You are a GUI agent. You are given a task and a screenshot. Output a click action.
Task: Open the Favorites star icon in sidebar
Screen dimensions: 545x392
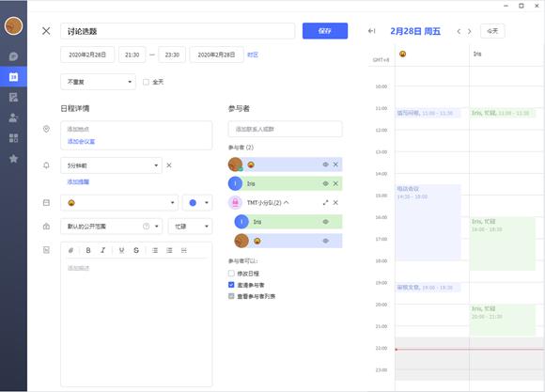[13, 159]
